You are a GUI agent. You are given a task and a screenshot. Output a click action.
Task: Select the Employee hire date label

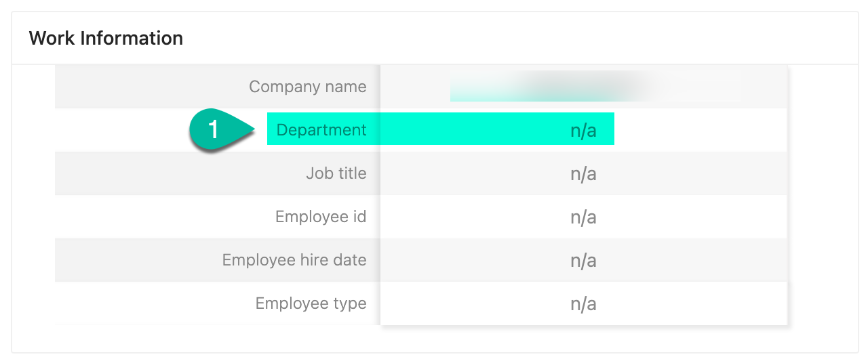pyautogui.click(x=294, y=260)
